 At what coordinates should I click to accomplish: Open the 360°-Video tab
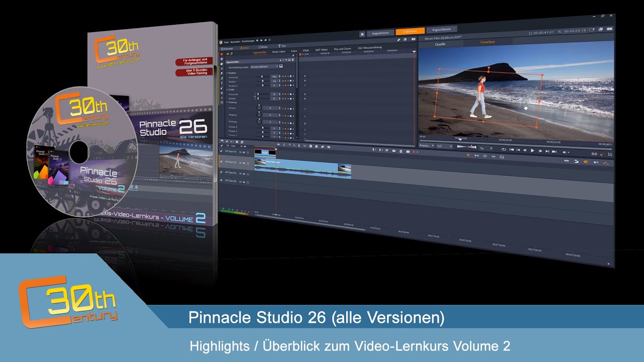pos(321,50)
